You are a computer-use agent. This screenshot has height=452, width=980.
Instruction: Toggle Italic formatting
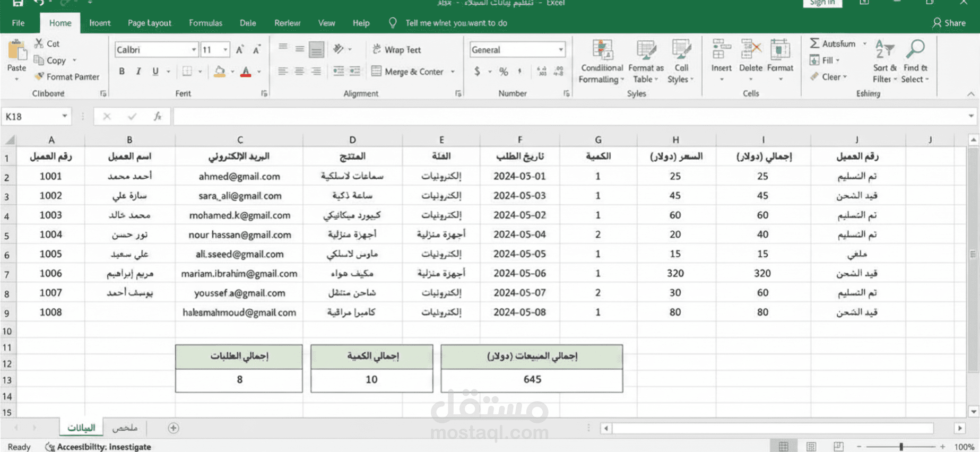138,71
